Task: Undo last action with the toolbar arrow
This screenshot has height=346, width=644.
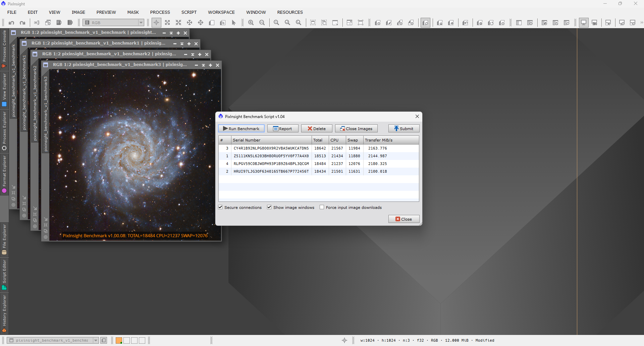Action: coord(11,23)
